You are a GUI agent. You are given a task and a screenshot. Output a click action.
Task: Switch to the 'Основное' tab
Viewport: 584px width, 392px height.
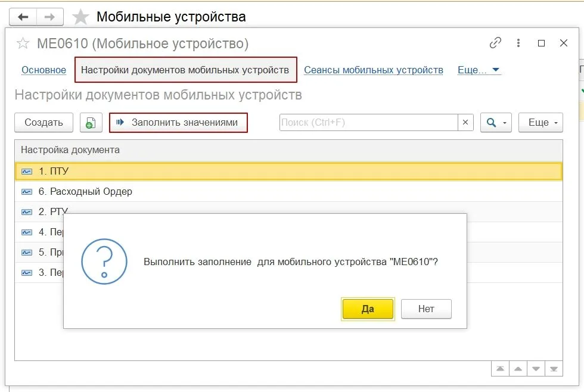pyautogui.click(x=44, y=70)
